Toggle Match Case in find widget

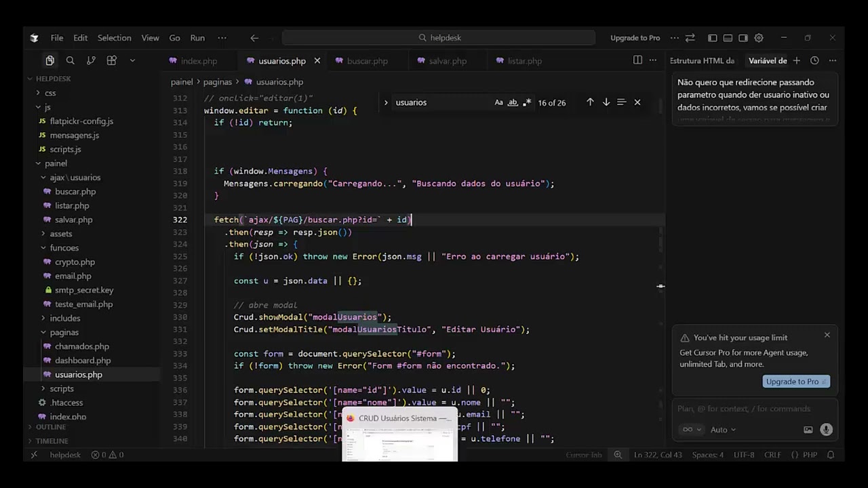click(x=499, y=102)
